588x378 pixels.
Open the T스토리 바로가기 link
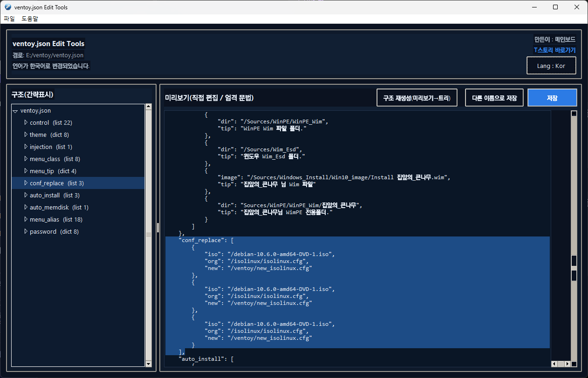click(554, 50)
